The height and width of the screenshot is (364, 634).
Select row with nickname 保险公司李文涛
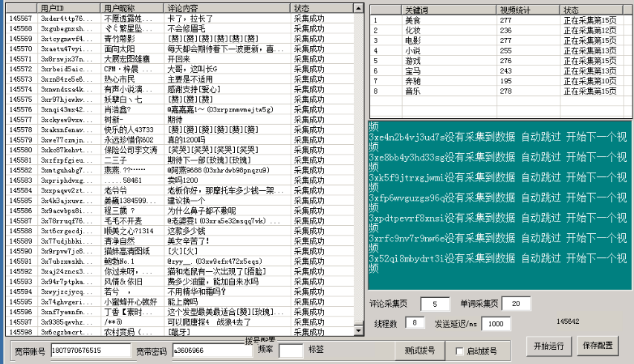(180, 150)
